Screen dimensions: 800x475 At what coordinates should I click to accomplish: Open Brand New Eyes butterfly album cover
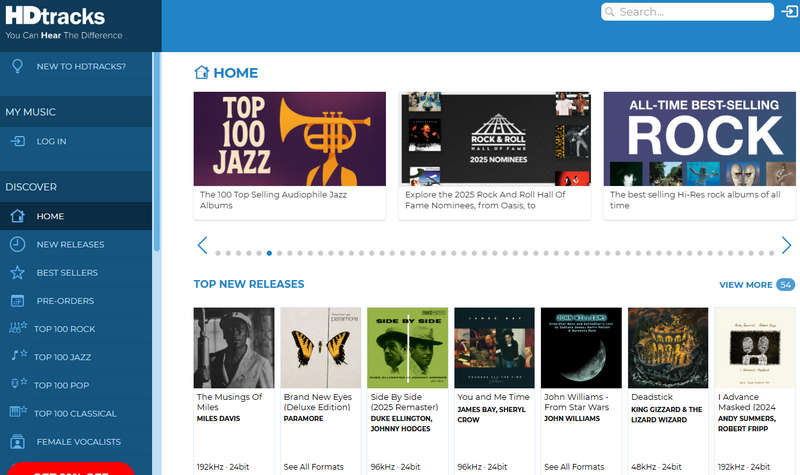click(320, 347)
